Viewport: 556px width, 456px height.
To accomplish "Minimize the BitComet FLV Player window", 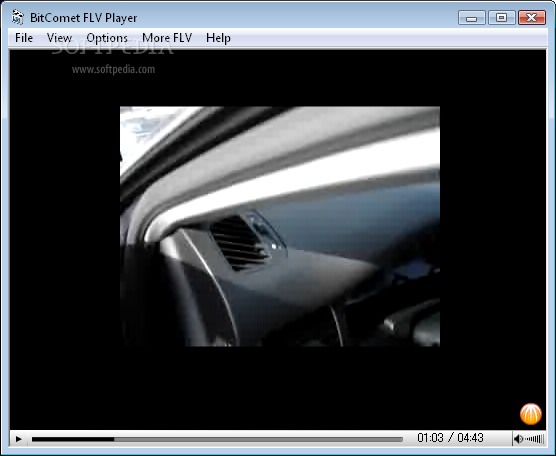I will click(471, 17).
